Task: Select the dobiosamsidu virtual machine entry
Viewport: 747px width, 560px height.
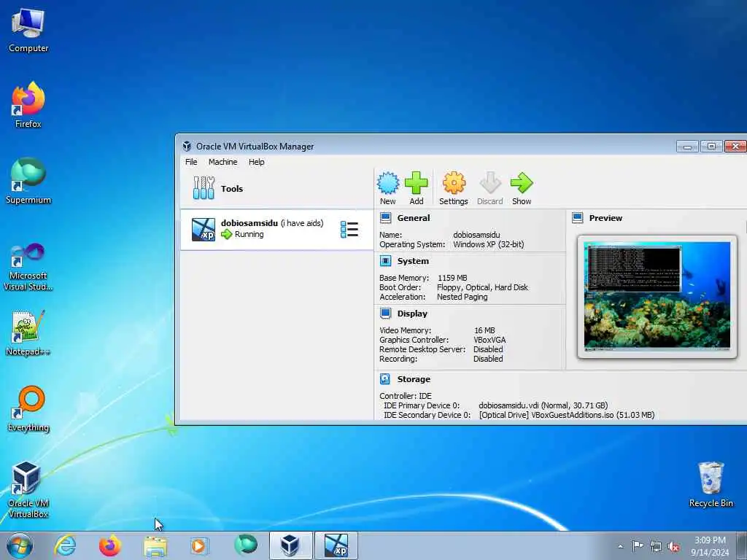Action: (276, 229)
